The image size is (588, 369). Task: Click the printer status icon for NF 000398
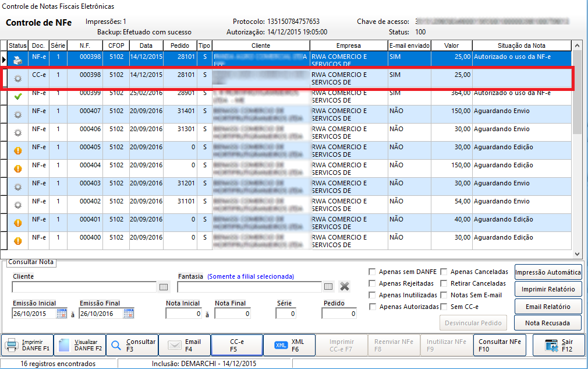pos(17,60)
